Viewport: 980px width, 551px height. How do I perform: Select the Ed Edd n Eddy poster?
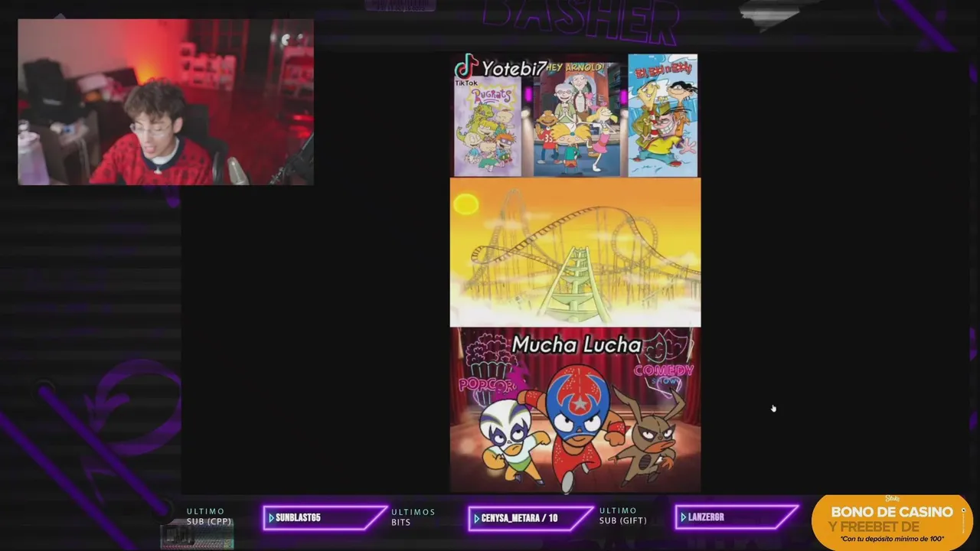[662, 115]
